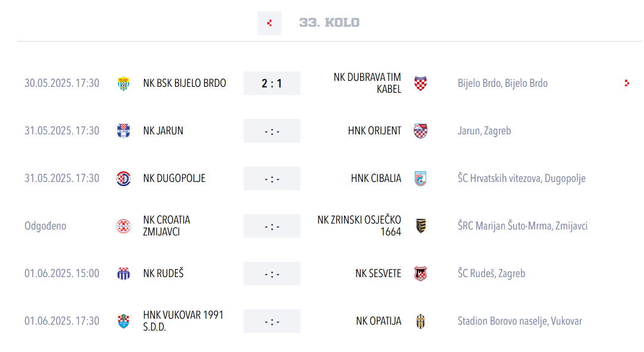Image resolution: width=644 pixels, height=352 pixels.
Task: Click NK Dugopolje club crest
Action: [x=123, y=178]
